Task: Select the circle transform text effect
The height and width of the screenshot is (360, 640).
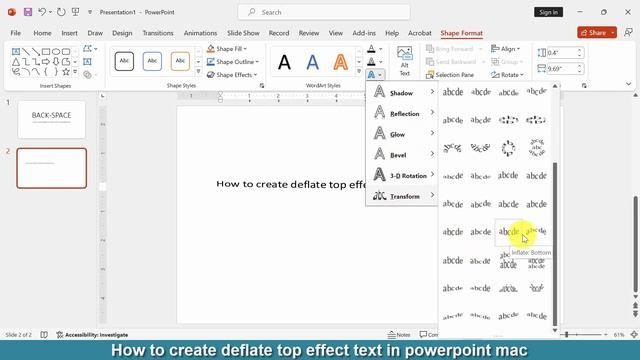Action: click(509, 148)
